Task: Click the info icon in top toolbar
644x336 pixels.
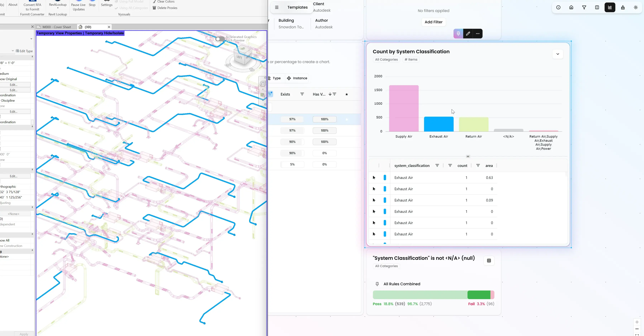Action: (x=558, y=8)
